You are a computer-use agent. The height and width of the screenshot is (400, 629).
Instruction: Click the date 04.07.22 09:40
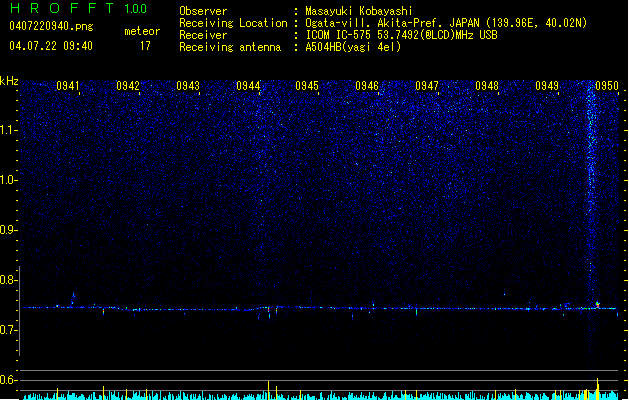coord(51,46)
